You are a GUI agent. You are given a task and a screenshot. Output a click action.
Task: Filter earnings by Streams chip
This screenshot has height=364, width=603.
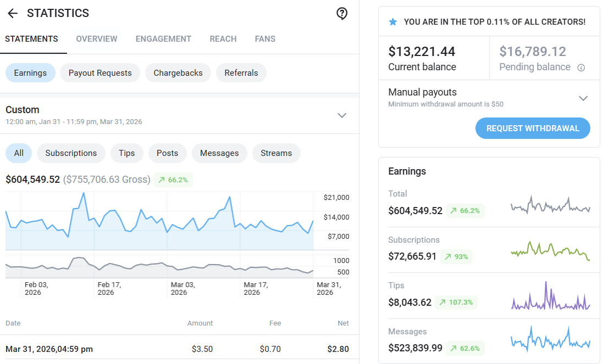276,153
